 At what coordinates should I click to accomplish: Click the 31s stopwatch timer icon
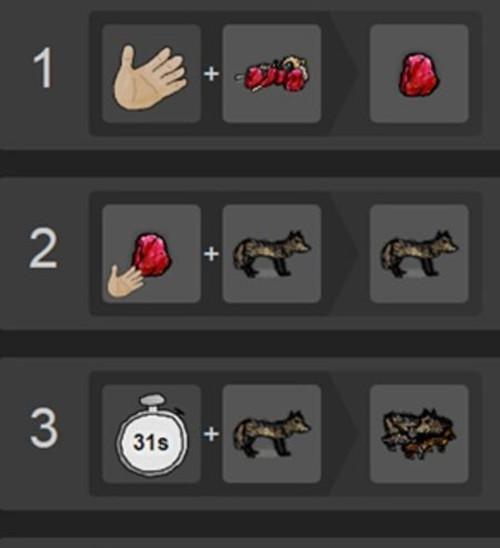[151, 435]
